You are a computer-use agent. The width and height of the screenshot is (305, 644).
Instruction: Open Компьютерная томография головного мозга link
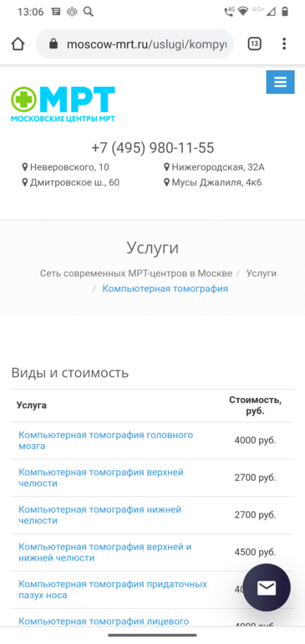coord(105,440)
